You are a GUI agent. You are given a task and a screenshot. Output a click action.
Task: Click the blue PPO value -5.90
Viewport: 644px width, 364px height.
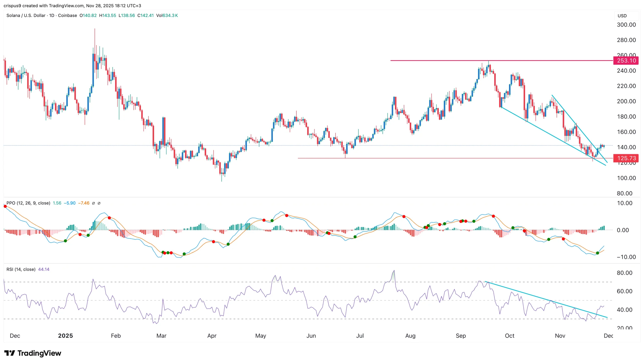tap(70, 203)
